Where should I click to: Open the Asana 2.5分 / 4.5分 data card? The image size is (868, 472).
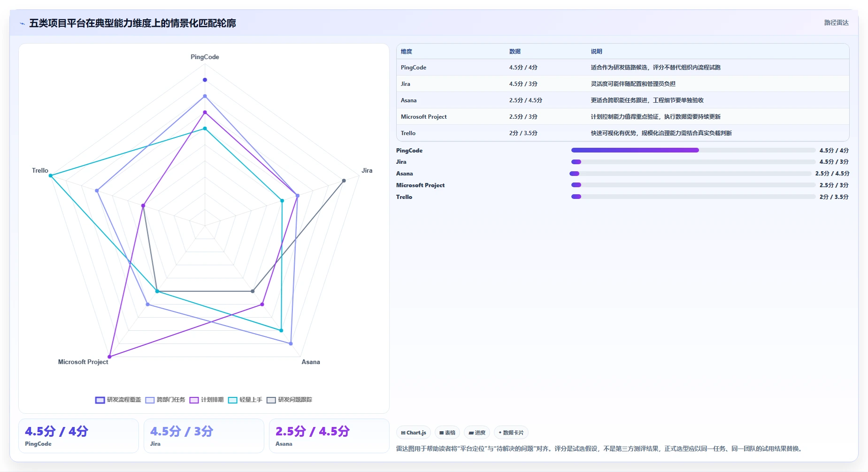[x=329, y=436]
